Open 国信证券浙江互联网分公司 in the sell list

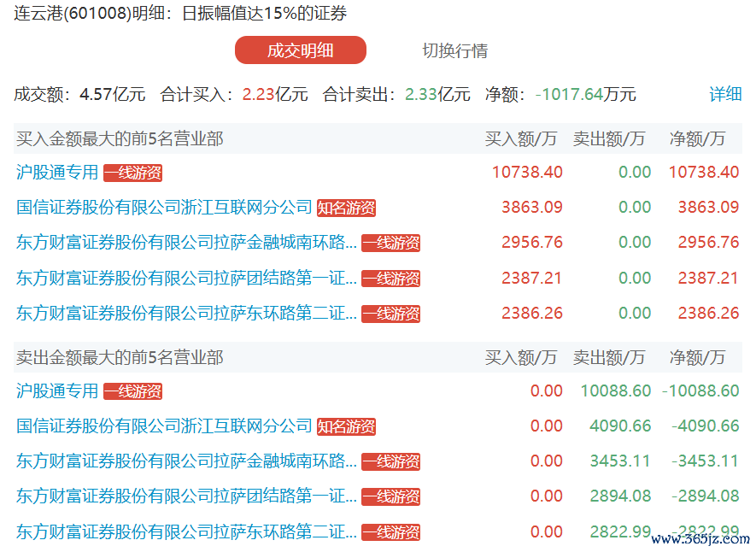point(164,426)
